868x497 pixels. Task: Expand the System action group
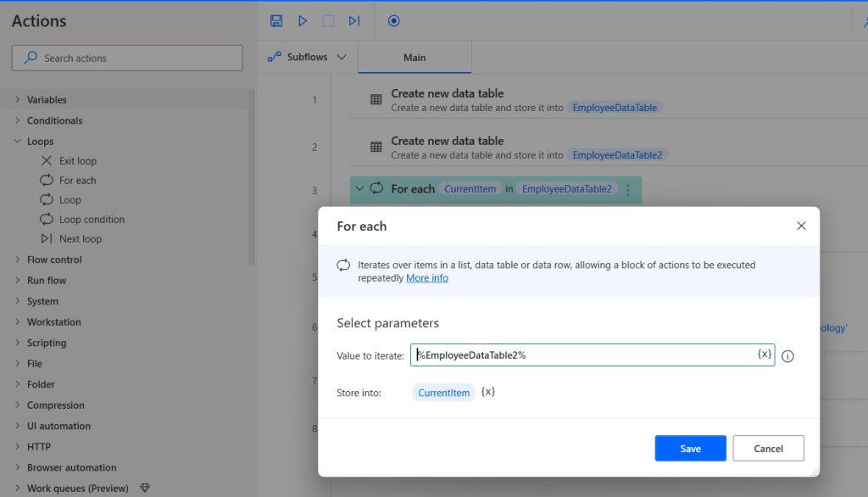(x=18, y=301)
